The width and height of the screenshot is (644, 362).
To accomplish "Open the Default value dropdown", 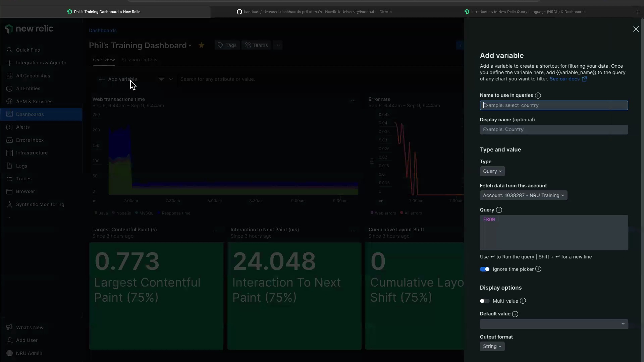I will pyautogui.click(x=554, y=324).
